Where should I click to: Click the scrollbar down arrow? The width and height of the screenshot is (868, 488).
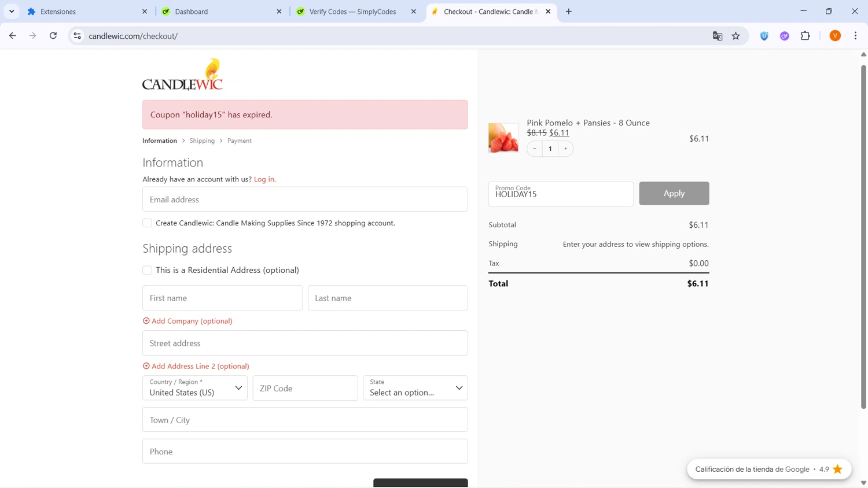(x=863, y=483)
